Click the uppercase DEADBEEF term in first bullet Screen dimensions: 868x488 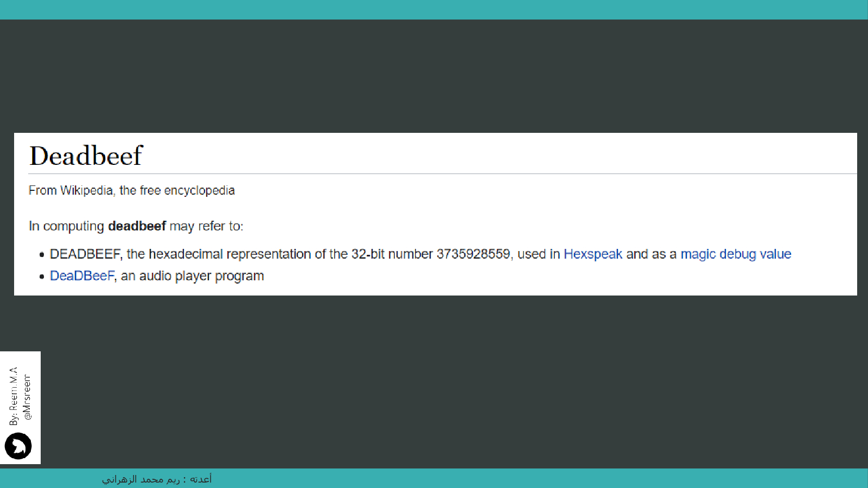pos(85,254)
